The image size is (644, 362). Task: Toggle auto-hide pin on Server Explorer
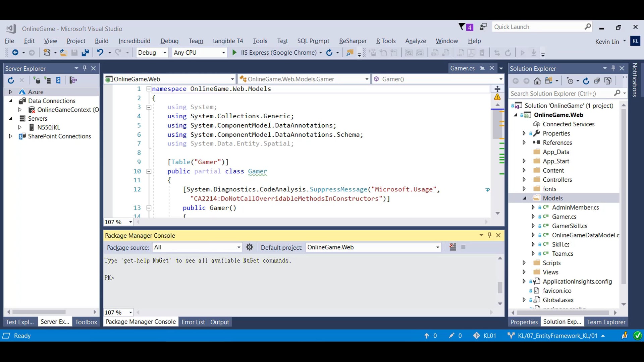pyautogui.click(x=85, y=68)
